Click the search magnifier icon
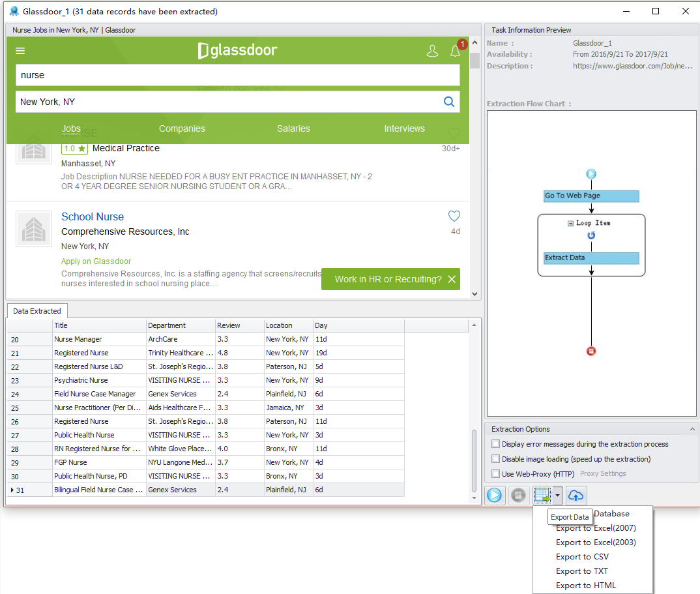 coord(449,102)
